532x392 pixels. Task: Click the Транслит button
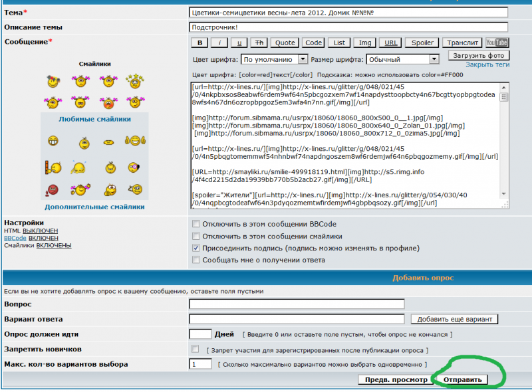pyautogui.click(x=462, y=43)
